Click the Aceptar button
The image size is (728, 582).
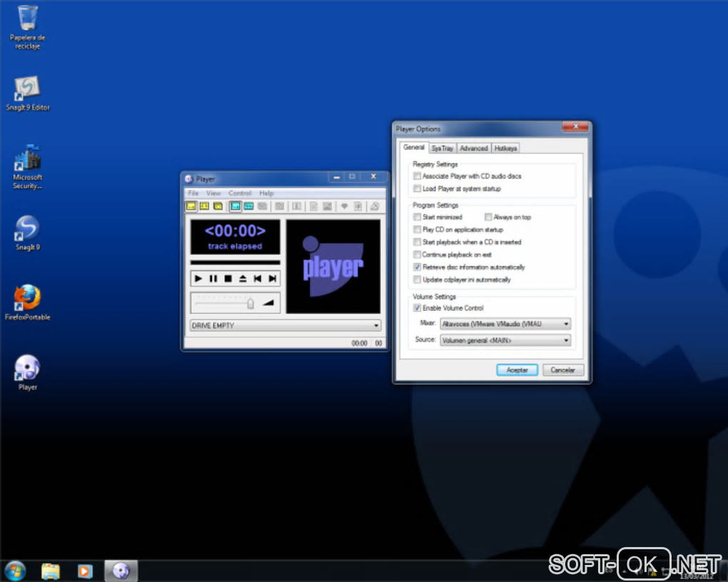(x=517, y=370)
